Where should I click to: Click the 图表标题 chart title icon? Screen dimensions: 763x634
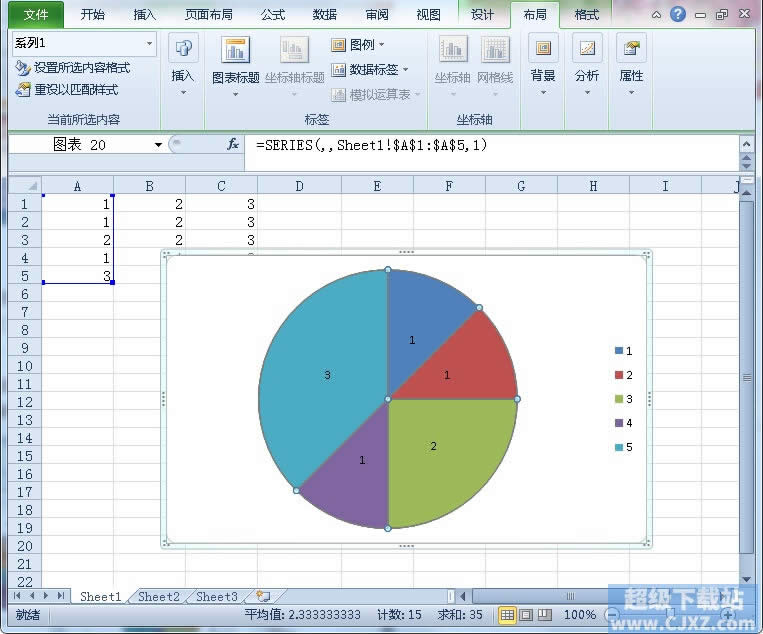(x=236, y=51)
